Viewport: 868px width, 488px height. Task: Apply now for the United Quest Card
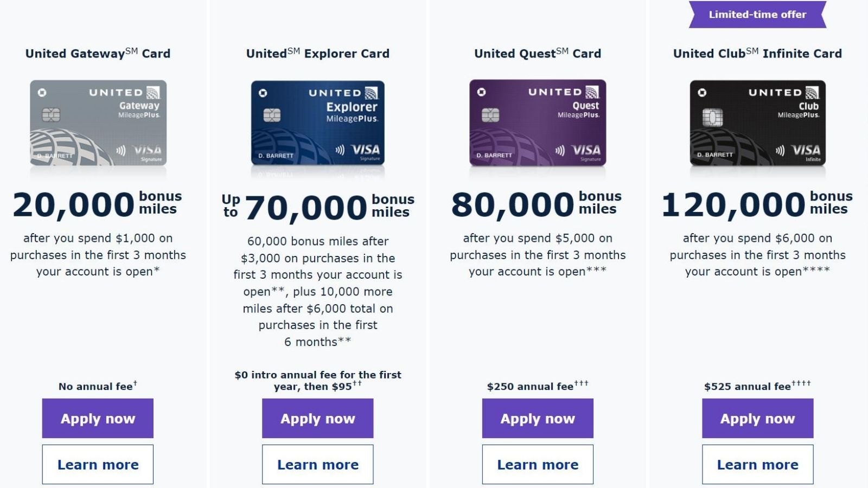tap(538, 418)
